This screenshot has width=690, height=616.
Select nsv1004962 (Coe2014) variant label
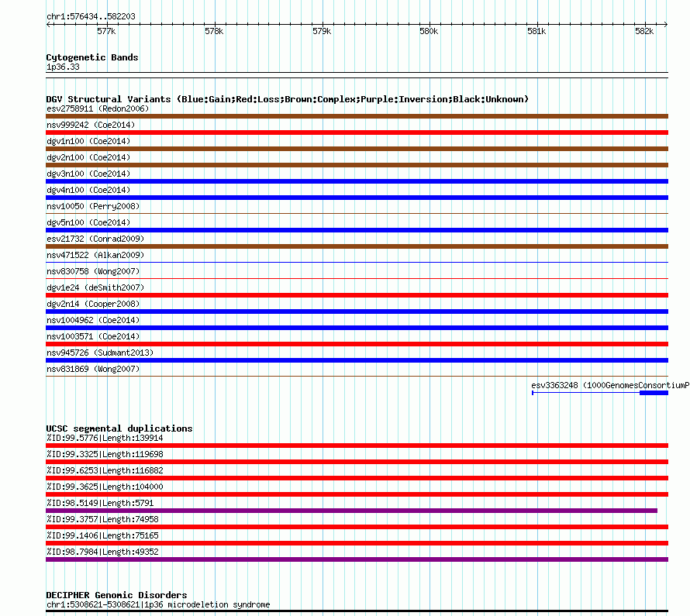pyautogui.click(x=93, y=320)
